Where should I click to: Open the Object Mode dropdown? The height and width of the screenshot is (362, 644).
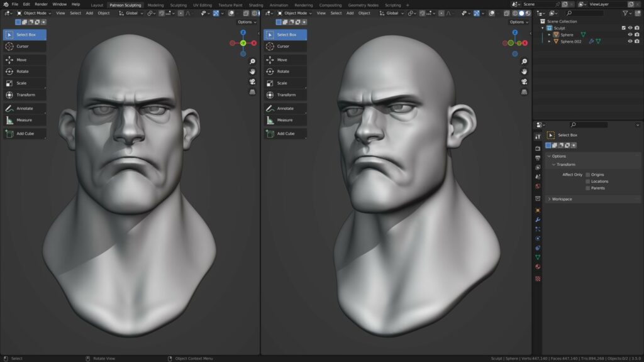tap(35, 13)
